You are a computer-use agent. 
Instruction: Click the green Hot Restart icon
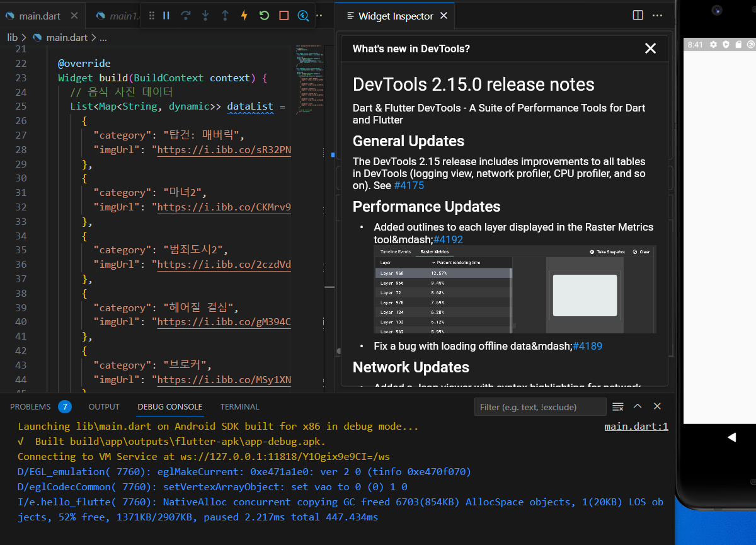pyautogui.click(x=264, y=16)
